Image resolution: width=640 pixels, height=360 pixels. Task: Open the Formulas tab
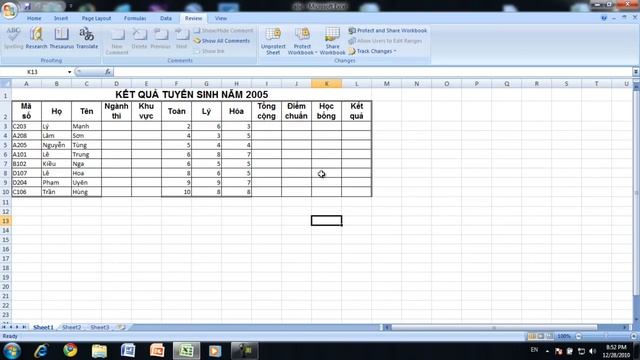[135, 18]
